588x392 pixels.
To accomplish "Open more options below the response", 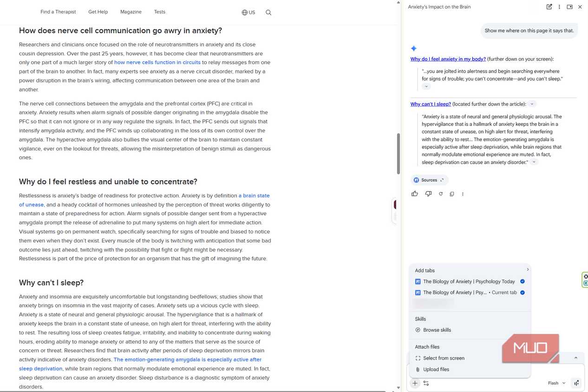I will point(463,194).
